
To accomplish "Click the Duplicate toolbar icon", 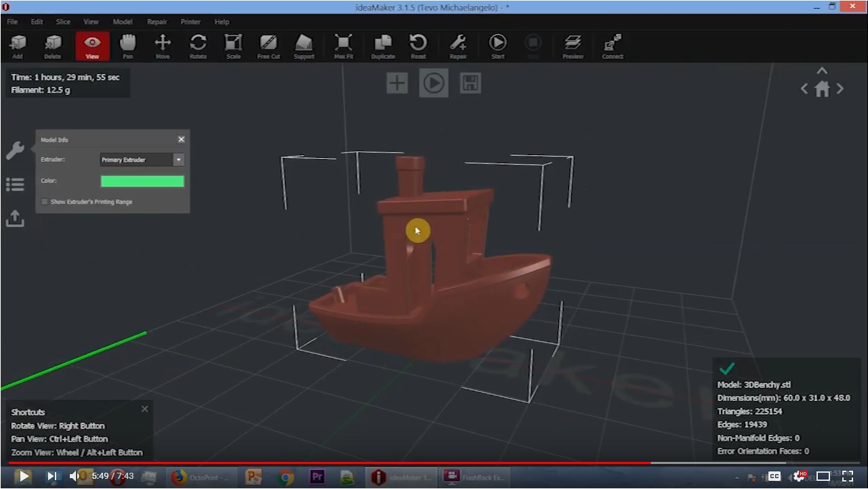I will (x=383, y=46).
